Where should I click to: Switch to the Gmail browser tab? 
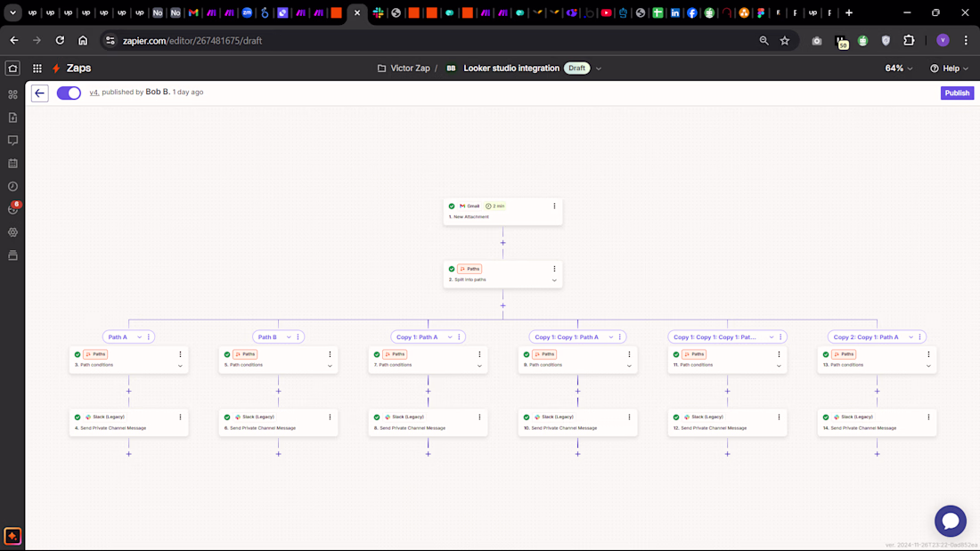click(193, 12)
